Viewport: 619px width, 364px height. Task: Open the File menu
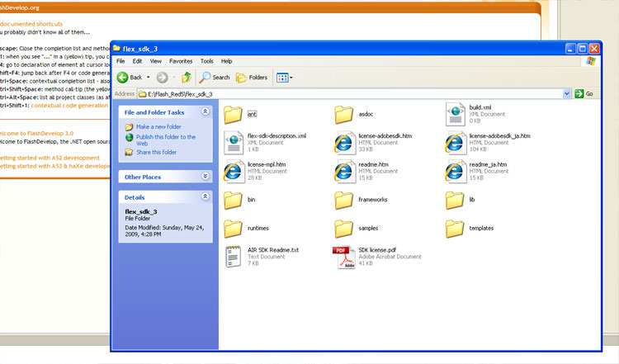pyautogui.click(x=120, y=61)
